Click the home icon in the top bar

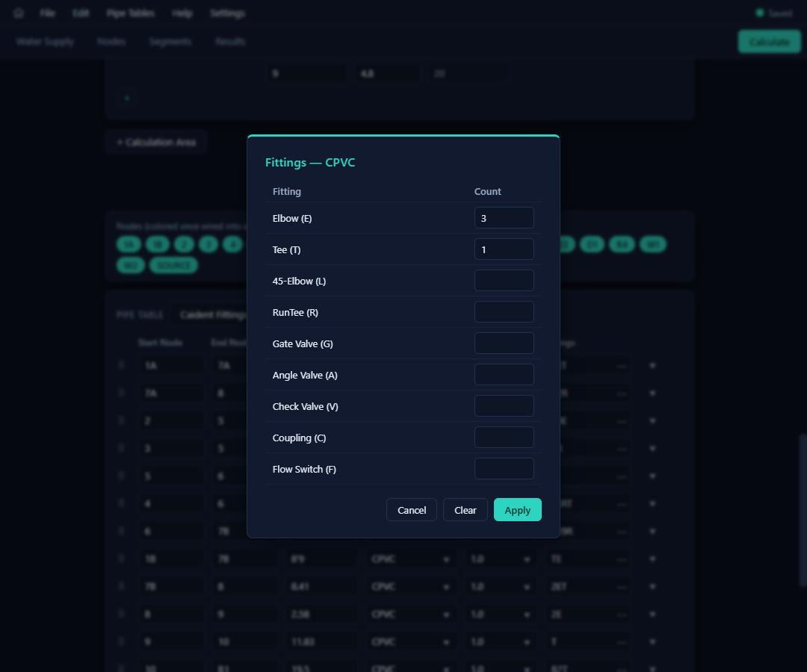19,13
